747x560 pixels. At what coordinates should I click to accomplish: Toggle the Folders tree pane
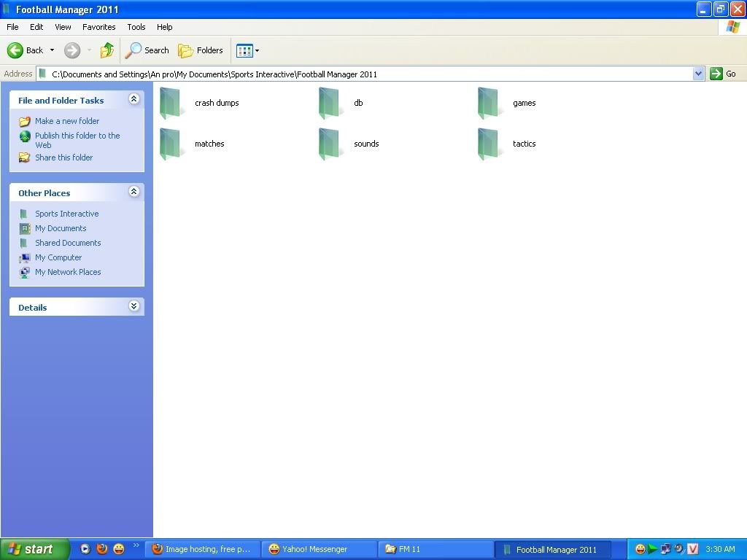(x=200, y=50)
